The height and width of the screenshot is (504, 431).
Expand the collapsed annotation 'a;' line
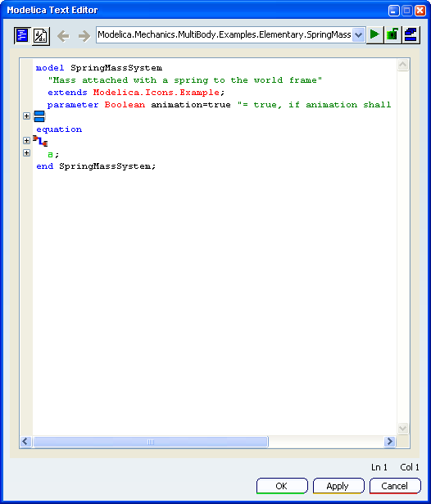(27, 152)
